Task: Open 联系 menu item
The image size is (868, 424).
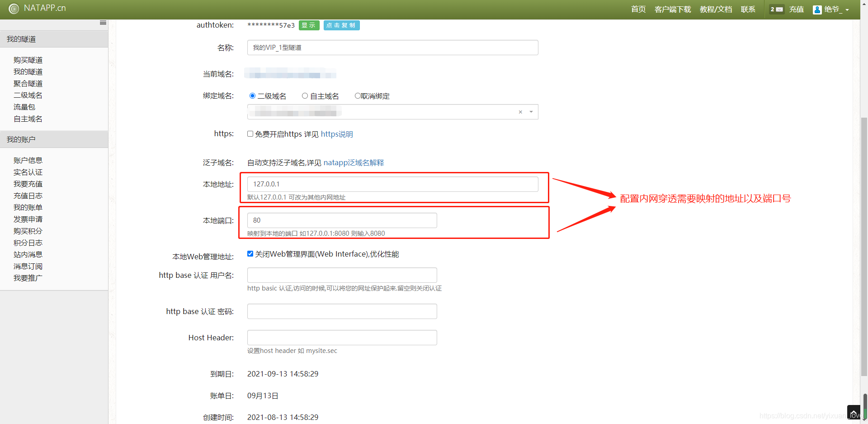Action: [x=748, y=10]
